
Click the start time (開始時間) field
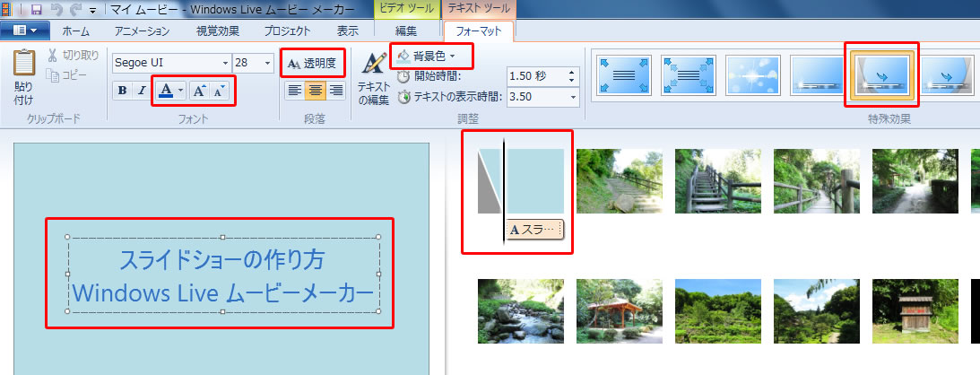pos(536,75)
